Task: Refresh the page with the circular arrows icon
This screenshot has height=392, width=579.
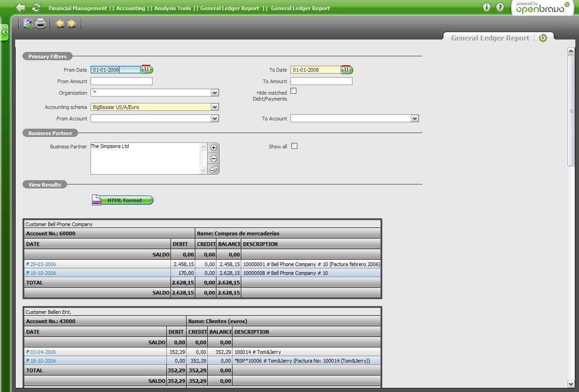Action: pos(36,8)
